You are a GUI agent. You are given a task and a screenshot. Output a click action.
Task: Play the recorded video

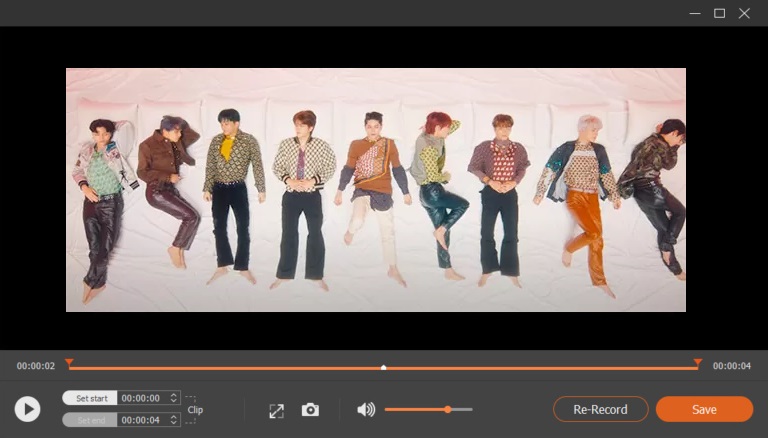tap(27, 409)
